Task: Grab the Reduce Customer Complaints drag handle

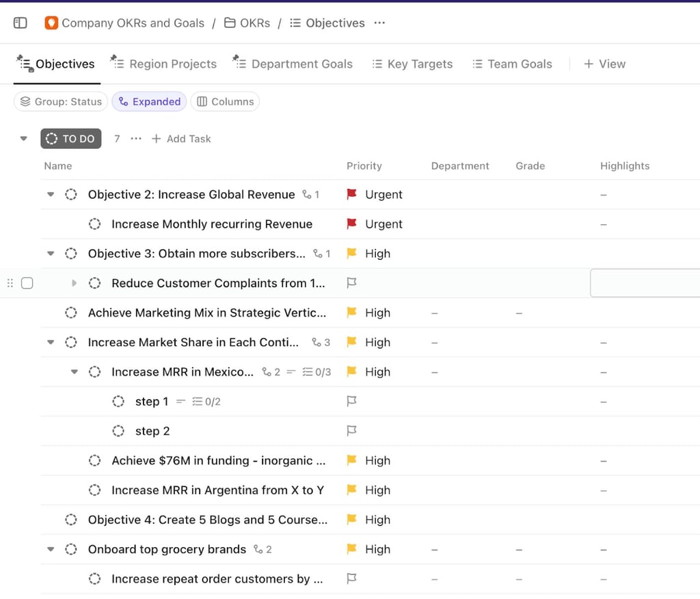Action: [x=10, y=283]
